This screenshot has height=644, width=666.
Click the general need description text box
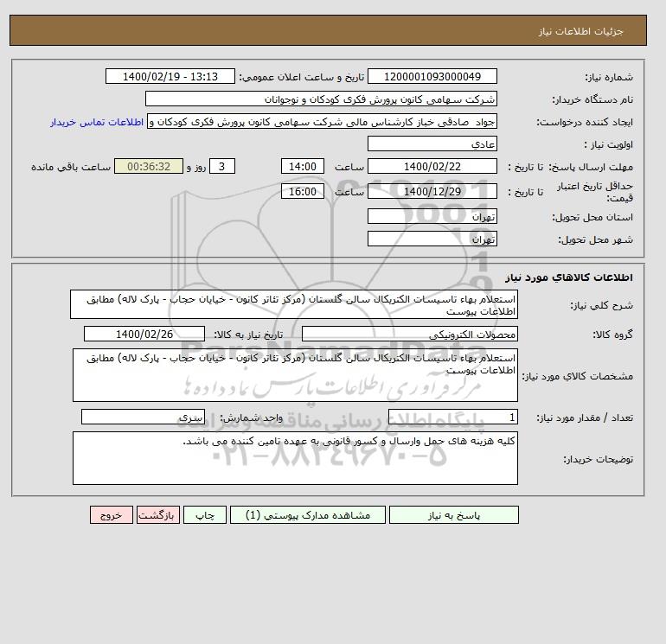294,305
